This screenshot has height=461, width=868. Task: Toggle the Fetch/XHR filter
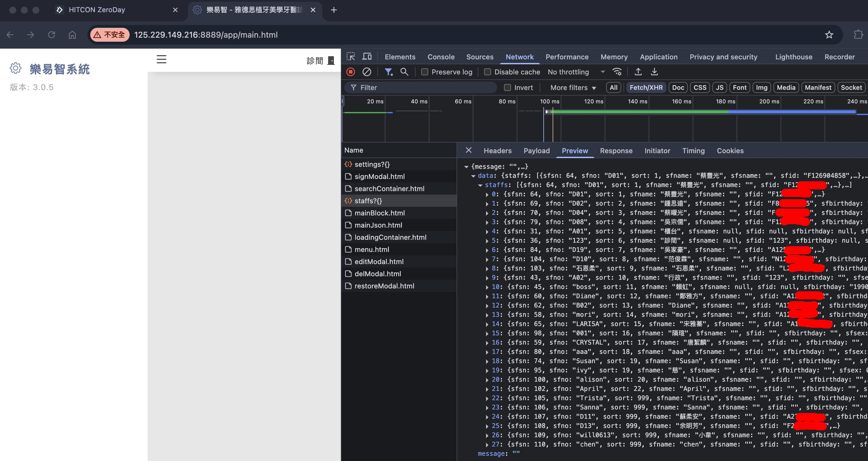(x=646, y=88)
